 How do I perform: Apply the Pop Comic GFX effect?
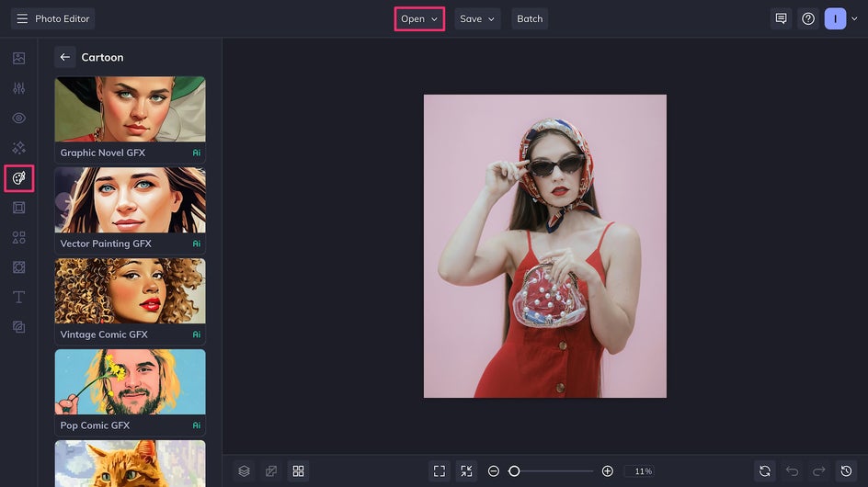coord(130,391)
